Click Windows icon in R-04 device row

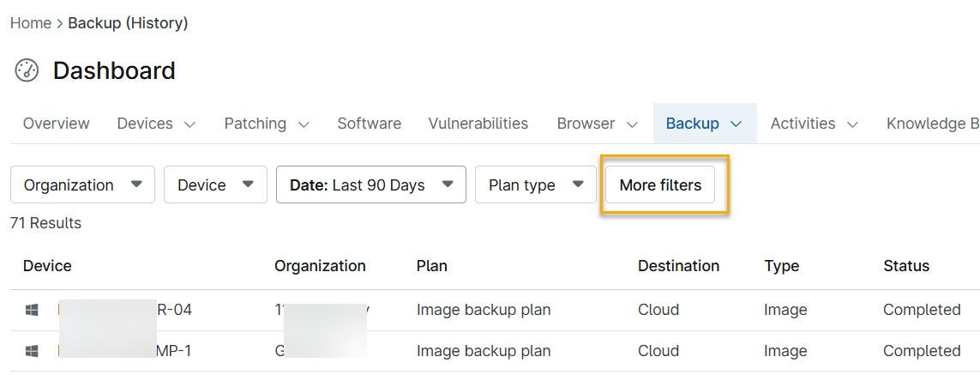click(33, 310)
